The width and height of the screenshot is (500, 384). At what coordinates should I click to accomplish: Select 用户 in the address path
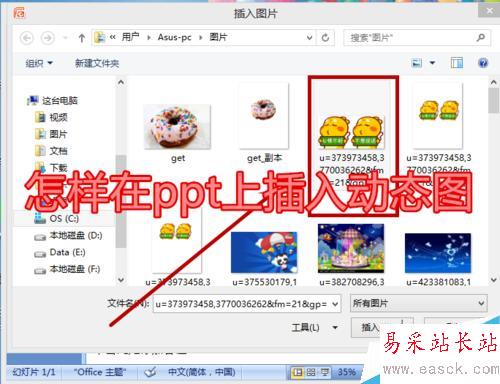(x=130, y=37)
